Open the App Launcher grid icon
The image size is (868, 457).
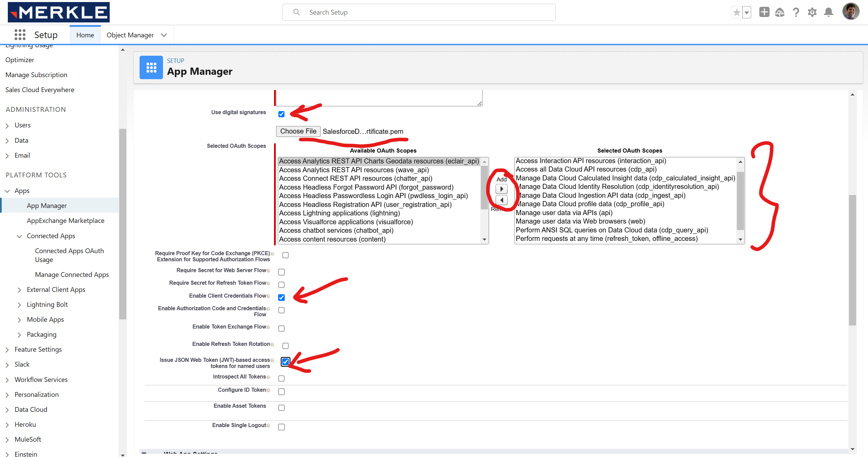20,35
